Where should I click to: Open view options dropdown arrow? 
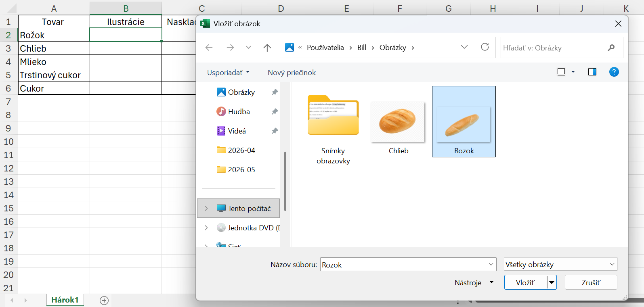[573, 72]
